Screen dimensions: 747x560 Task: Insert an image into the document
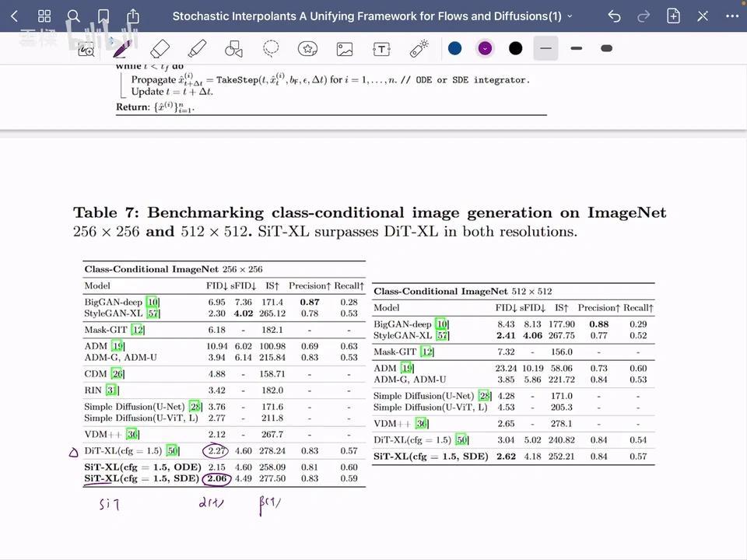(x=345, y=48)
